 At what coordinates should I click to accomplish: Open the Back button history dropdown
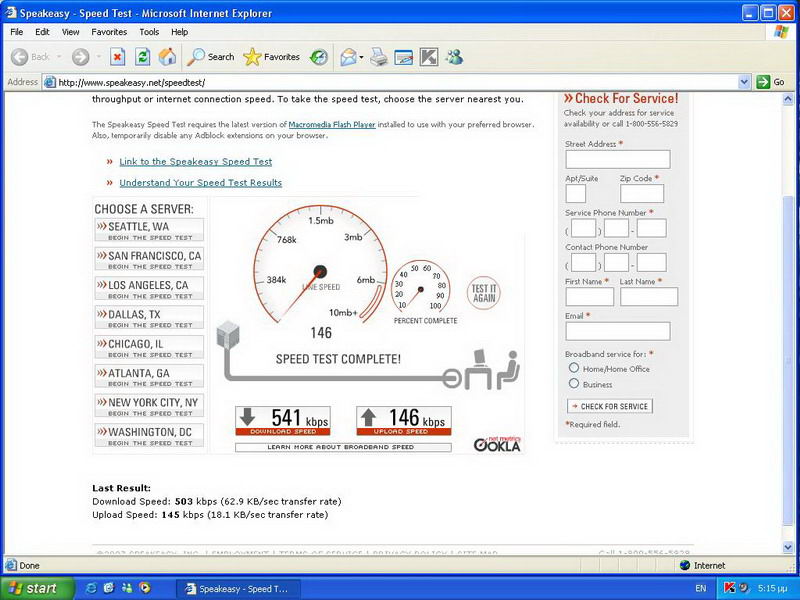(59, 57)
